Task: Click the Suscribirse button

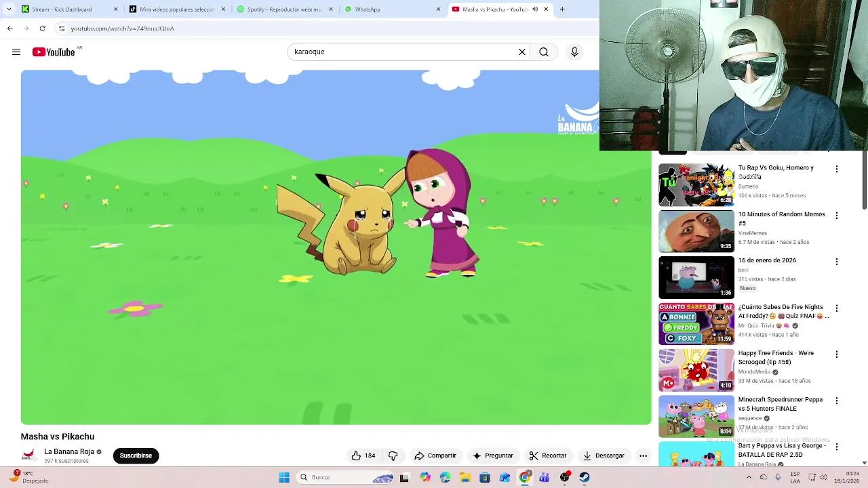Action: [136, 455]
